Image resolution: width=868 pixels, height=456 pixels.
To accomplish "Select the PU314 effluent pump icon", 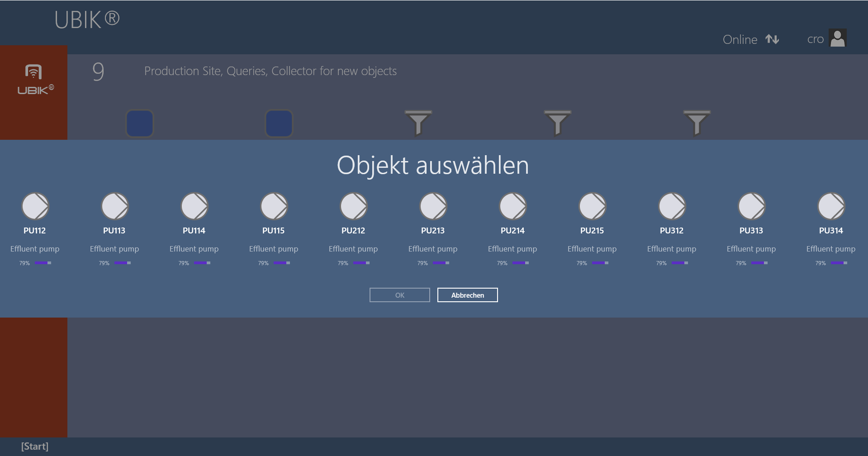I will point(831,206).
